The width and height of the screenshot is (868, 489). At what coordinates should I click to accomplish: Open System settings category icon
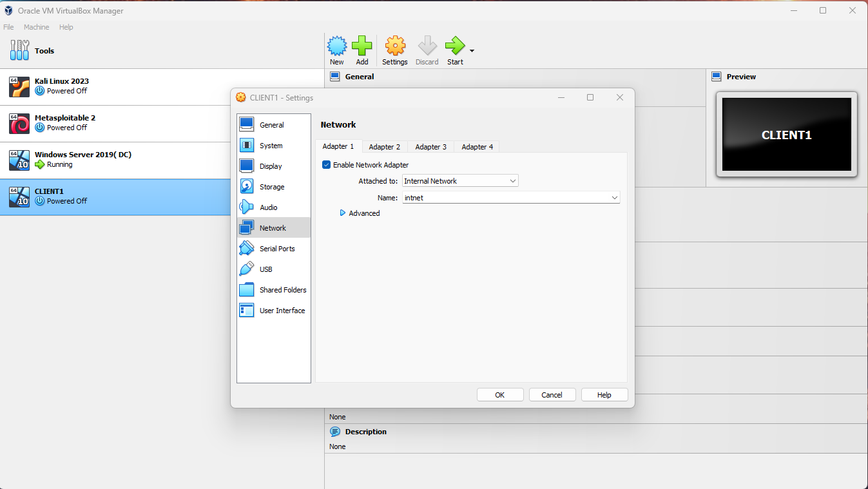pos(247,145)
